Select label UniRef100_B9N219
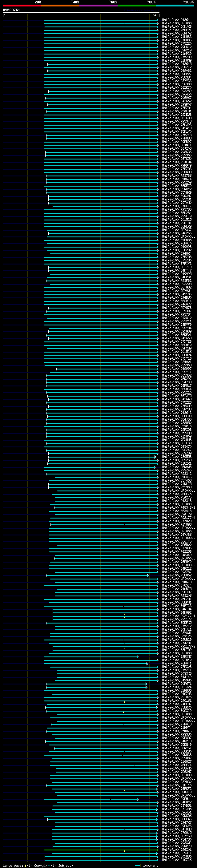 pyautogui.click(x=177, y=50)
